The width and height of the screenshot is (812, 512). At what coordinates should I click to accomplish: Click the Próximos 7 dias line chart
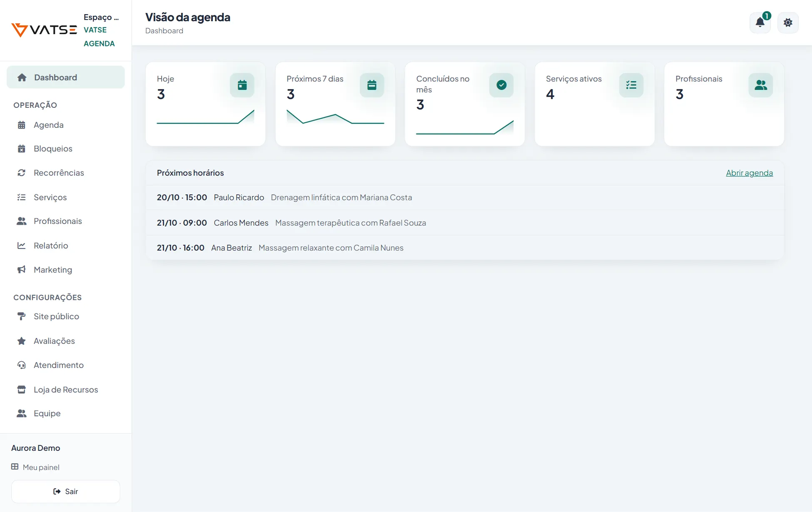pos(335,117)
